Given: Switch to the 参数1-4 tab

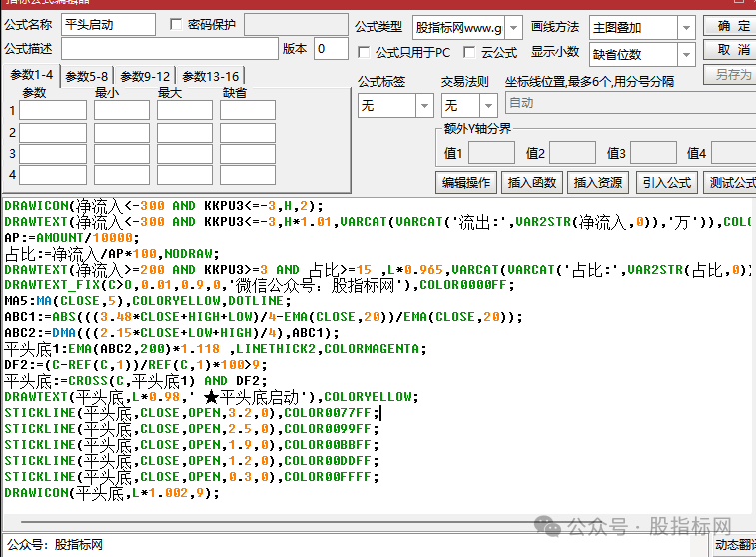Looking at the screenshot, I should [x=31, y=75].
